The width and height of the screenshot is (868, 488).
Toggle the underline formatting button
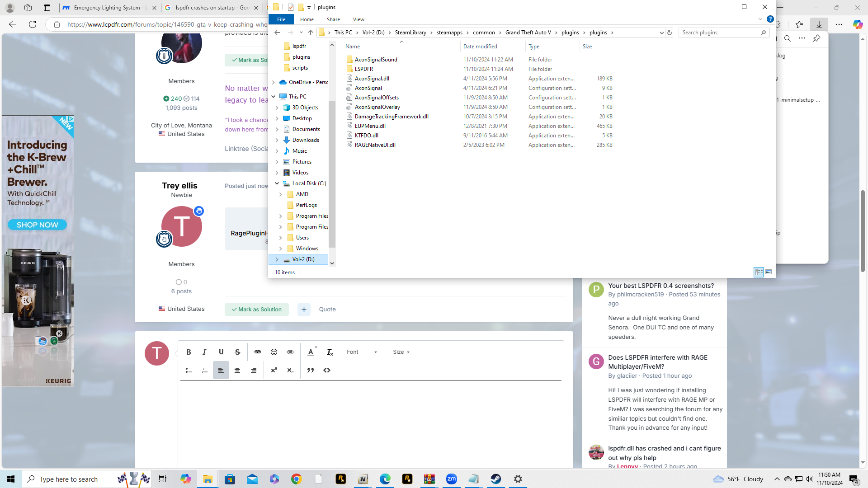tap(221, 352)
